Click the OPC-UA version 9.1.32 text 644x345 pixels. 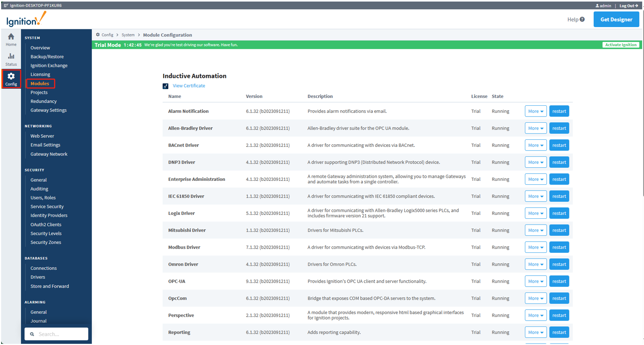click(x=268, y=281)
